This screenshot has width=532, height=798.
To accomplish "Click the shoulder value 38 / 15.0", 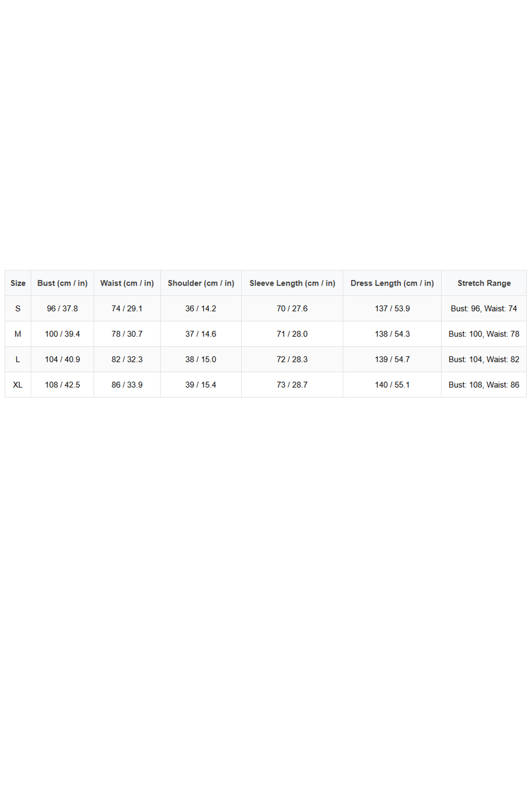I will [x=201, y=359].
